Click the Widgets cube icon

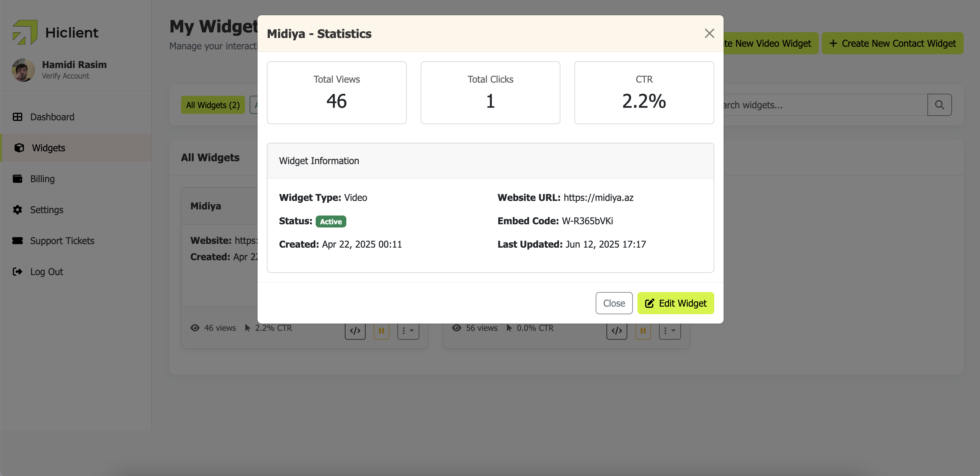click(x=19, y=148)
